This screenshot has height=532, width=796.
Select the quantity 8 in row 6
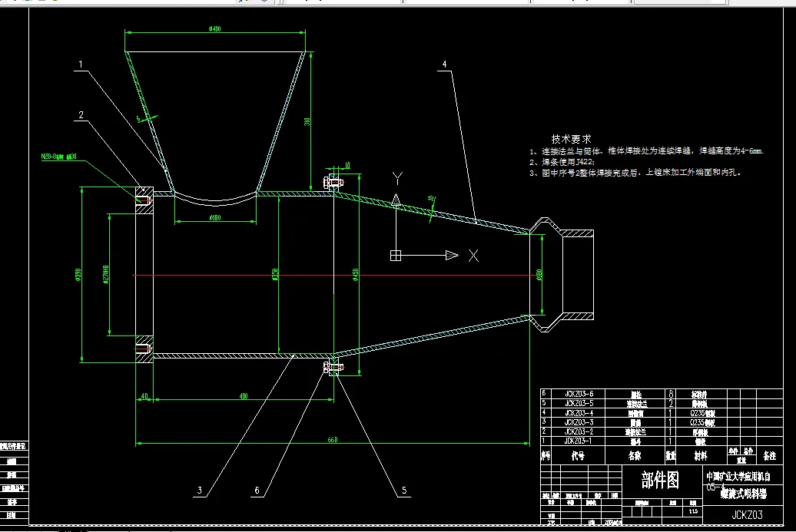671,394
